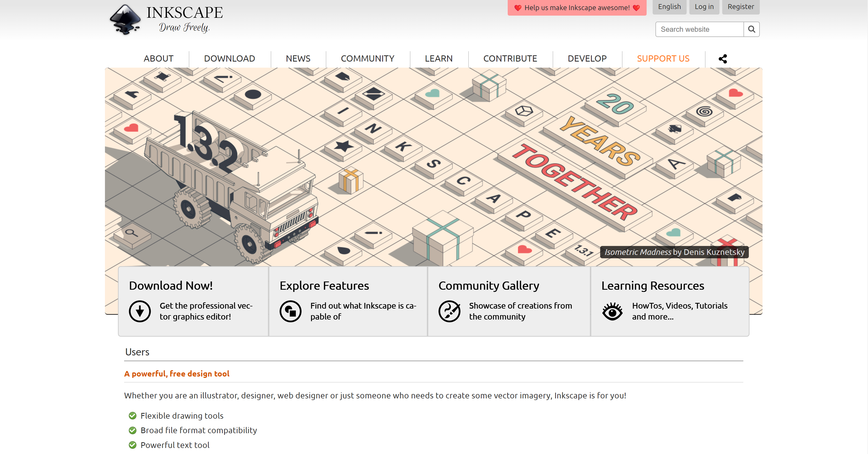Viewport: 868px width, 454px height.
Task: Go to SUPPORT US page
Action: (663, 59)
